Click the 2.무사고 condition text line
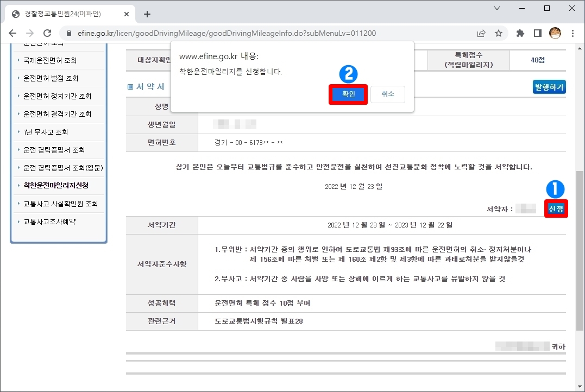Viewport: 585px width, 392px height. 360,279
